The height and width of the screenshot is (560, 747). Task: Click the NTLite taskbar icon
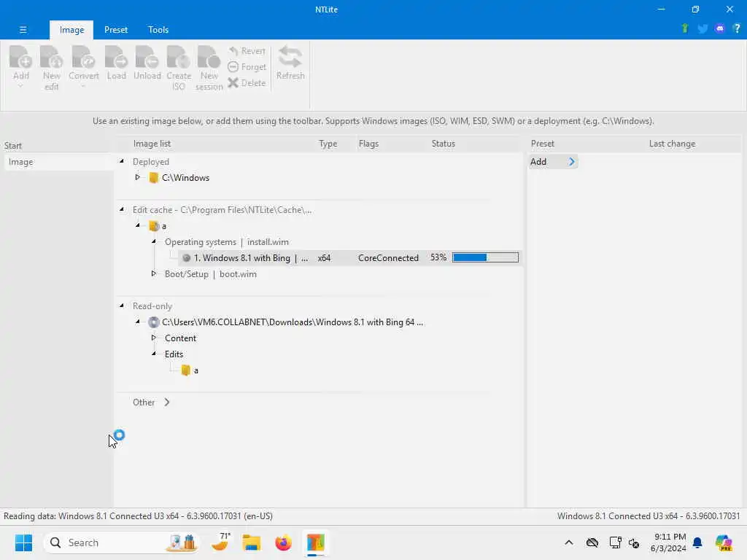click(x=315, y=542)
